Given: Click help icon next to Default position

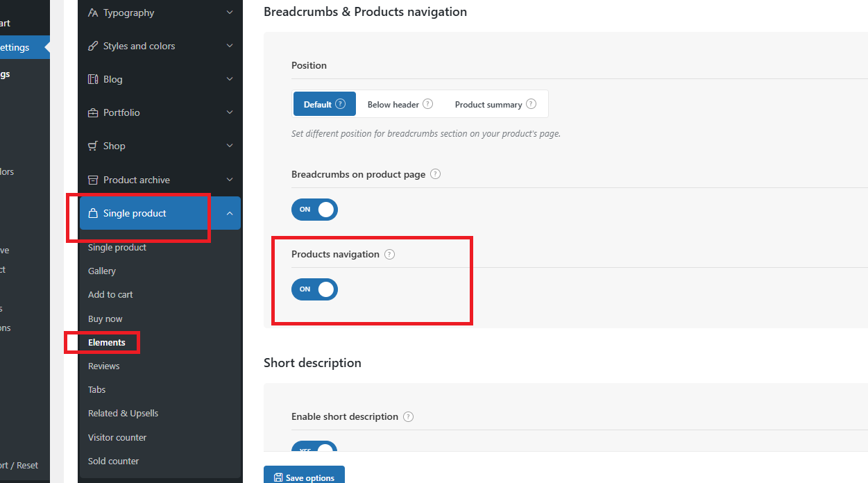Looking at the screenshot, I should tap(340, 104).
